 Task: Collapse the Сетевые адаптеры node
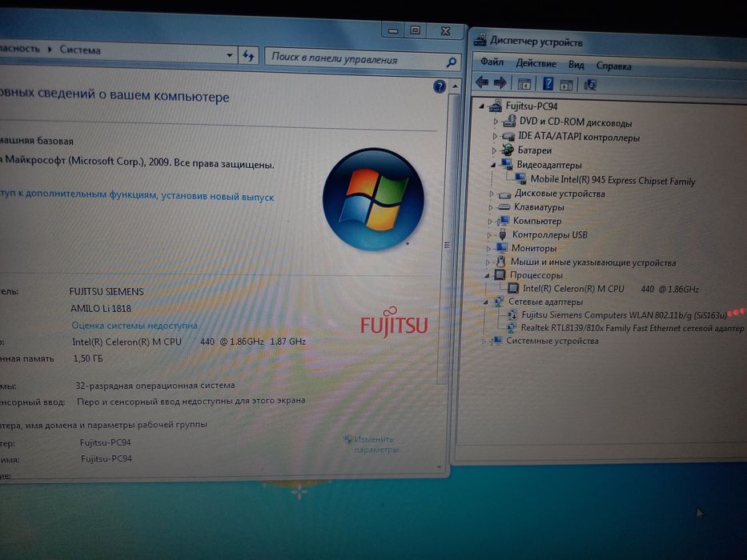[x=485, y=302]
